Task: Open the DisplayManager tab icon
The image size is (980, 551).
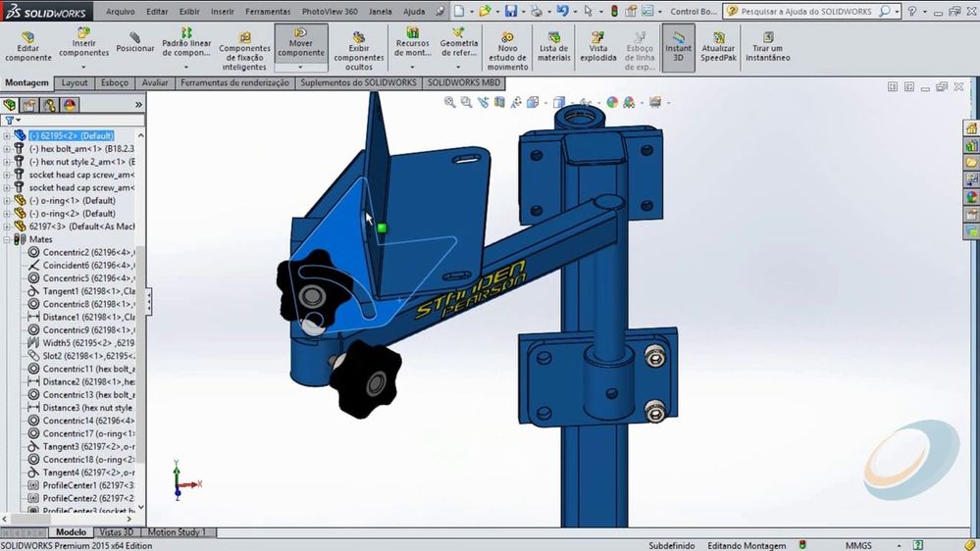Action: [70, 105]
